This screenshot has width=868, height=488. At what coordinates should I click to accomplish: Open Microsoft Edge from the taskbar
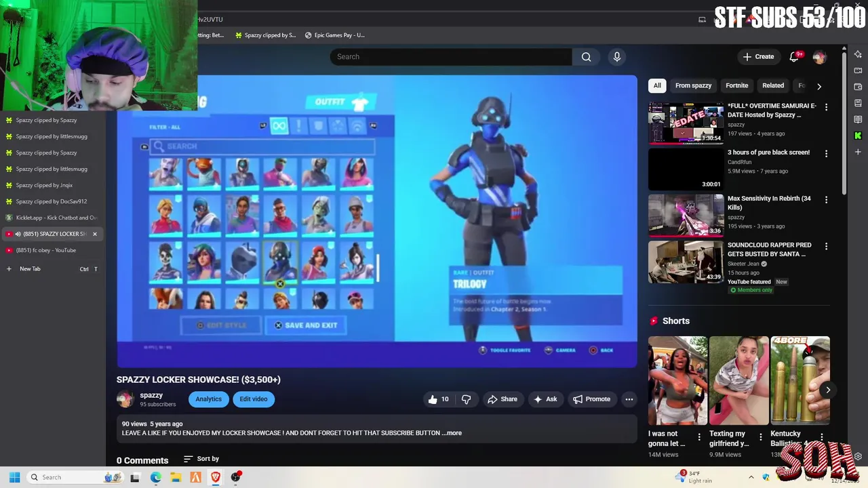[x=155, y=477]
